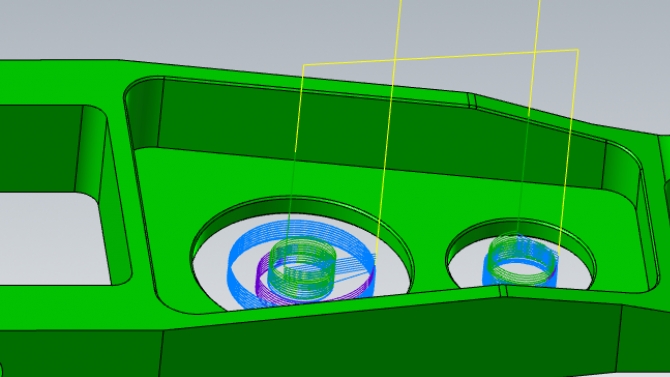The height and width of the screenshot is (377, 670).
Task: Pick the green helical toolpath in small right hole
Action: pos(523,259)
